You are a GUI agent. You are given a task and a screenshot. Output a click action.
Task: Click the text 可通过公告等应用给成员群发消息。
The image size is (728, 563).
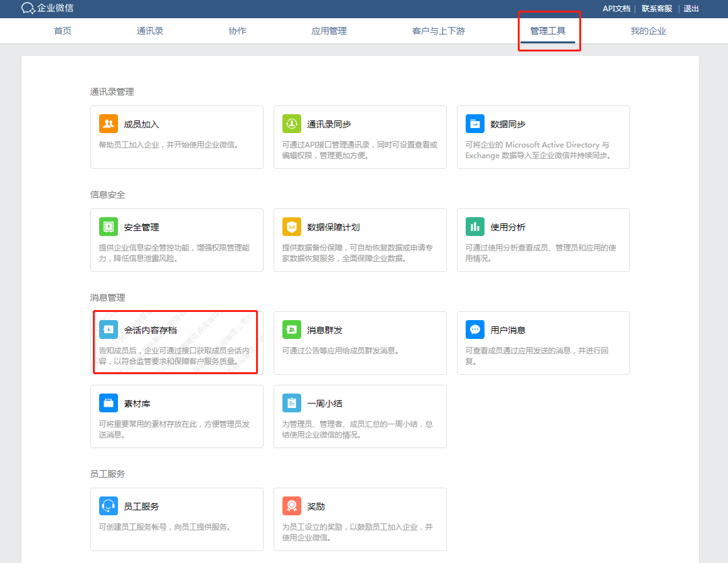click(x=341, y=351)
